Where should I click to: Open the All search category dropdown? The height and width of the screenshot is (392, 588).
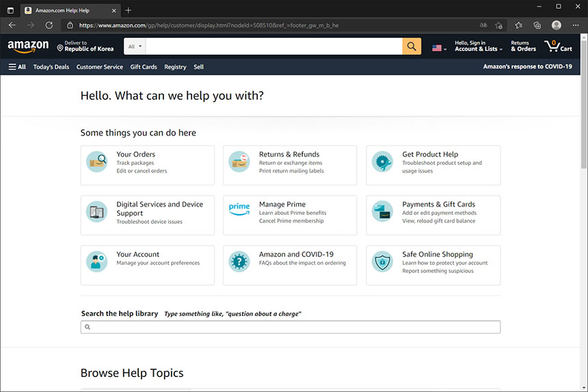[135, 47]
